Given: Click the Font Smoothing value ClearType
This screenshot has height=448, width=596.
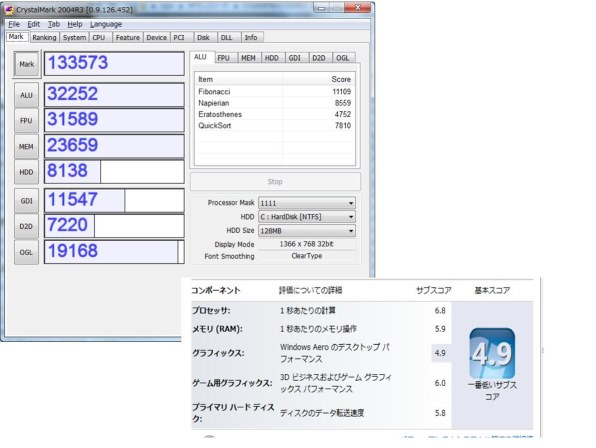Looking at the screenshot, I should tap(307, 256).
